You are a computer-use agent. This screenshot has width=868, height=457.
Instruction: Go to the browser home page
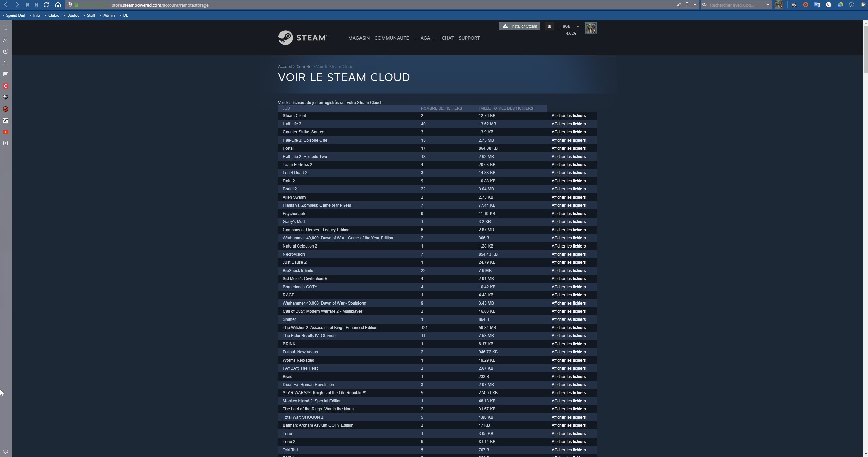[x=58, y=5]
